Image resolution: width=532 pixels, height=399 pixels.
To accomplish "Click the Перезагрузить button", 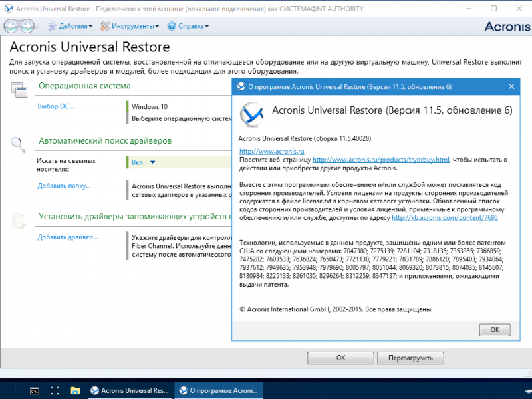I will [x=410, y=358].
